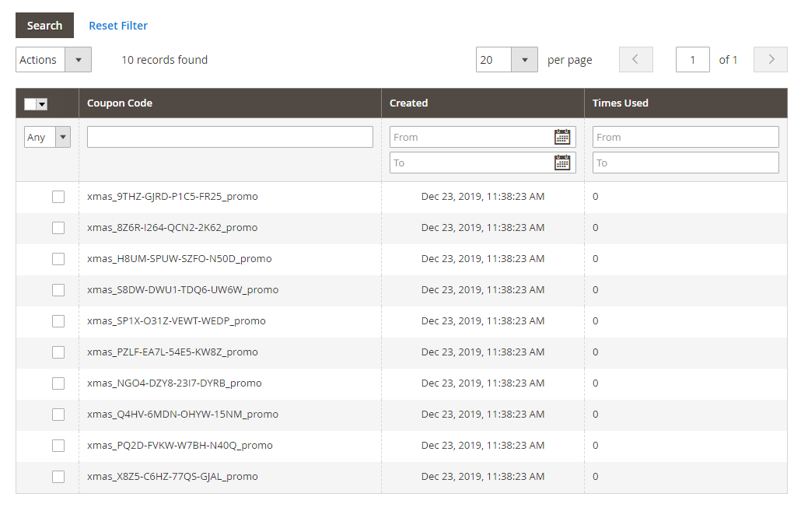808x532 pixels.
Task: Tick checkbox for xmas_NGO4-DZY8-23I7-DYRB_promo
Action: 58,383
